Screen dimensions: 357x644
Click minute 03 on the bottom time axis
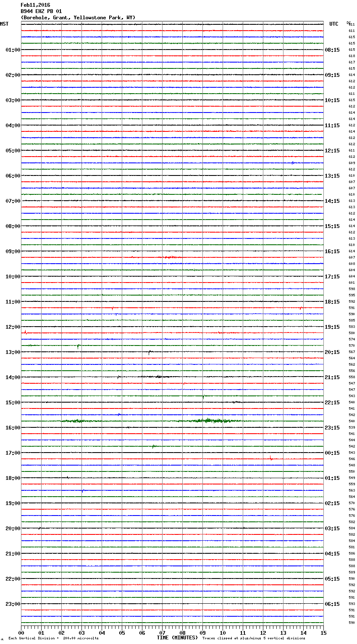(82, 633)
